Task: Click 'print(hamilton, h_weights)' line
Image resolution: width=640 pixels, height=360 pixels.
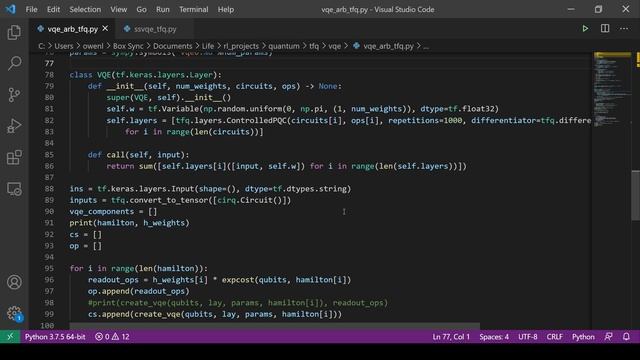Action: 129,223
